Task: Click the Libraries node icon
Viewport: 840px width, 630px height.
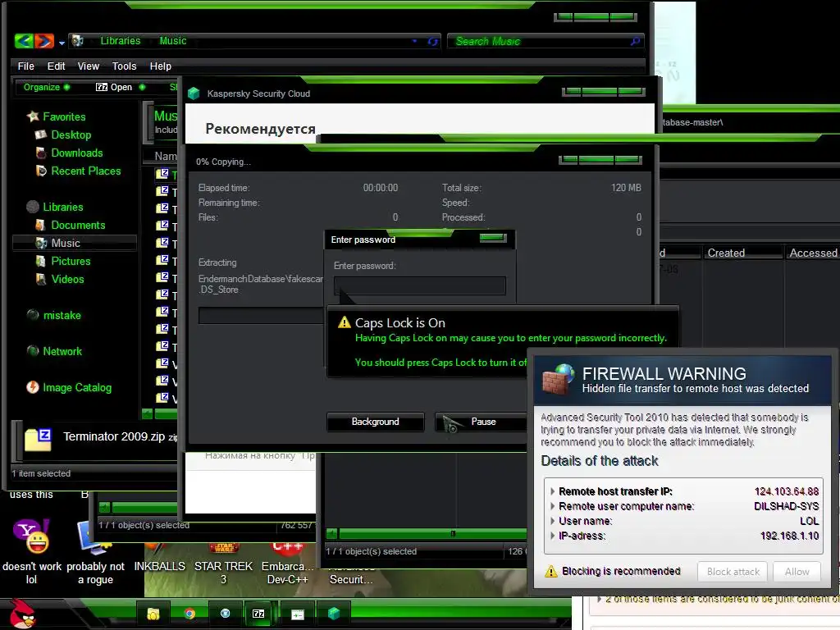Action: tap(33, 207)
